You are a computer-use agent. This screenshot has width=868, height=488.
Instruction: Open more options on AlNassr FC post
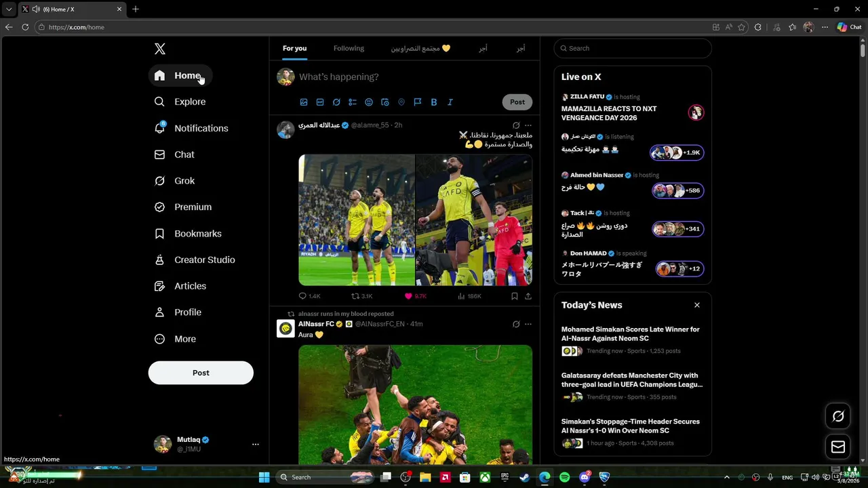pos(528,324)
